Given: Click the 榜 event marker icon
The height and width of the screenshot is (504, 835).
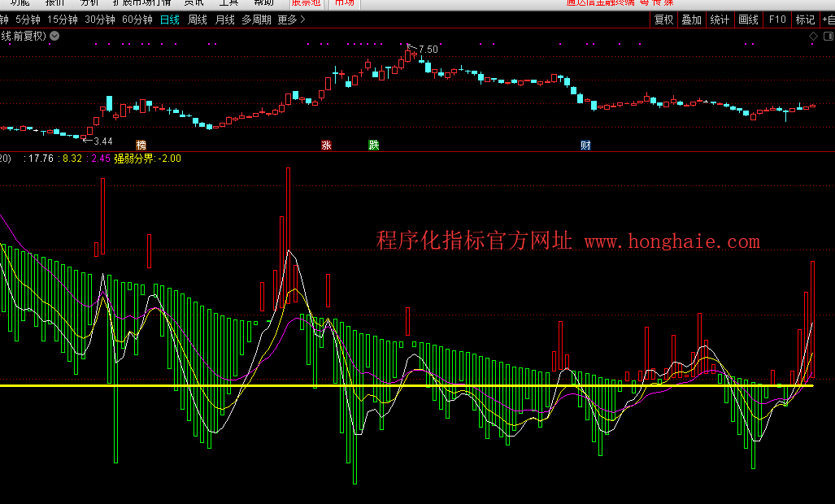Looking at the screenshot, I should [140, 145].
